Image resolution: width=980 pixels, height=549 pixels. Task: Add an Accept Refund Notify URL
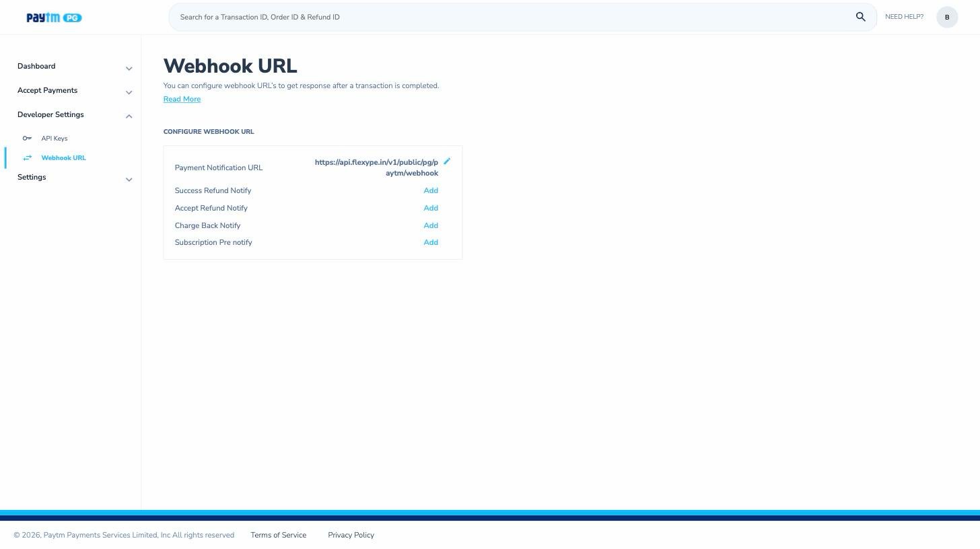coord(431,208)
